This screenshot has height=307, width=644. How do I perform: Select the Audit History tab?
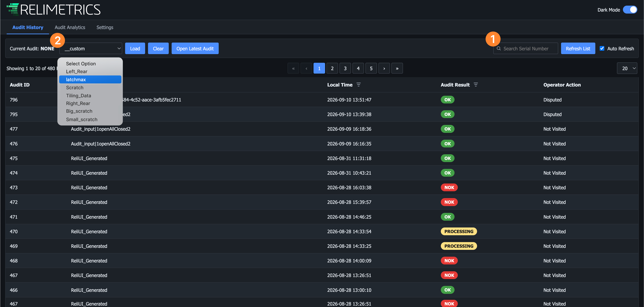[x=28, y=27]
